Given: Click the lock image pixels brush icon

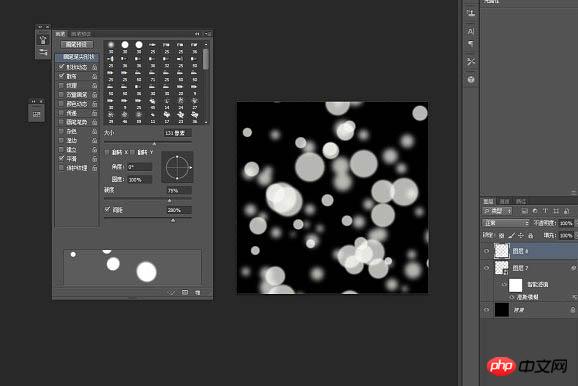Looking at the screenshot, I should click(x=511, y=235).
